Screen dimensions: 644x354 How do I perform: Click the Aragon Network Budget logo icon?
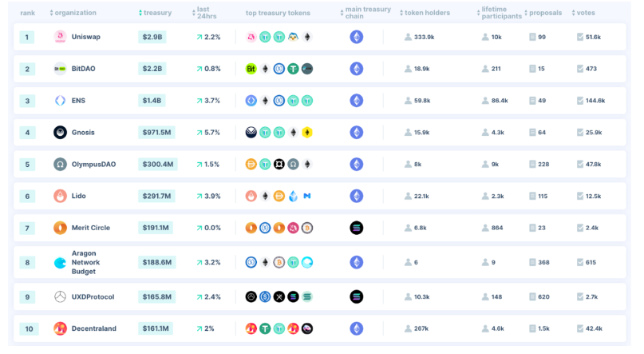click(60, 262)
